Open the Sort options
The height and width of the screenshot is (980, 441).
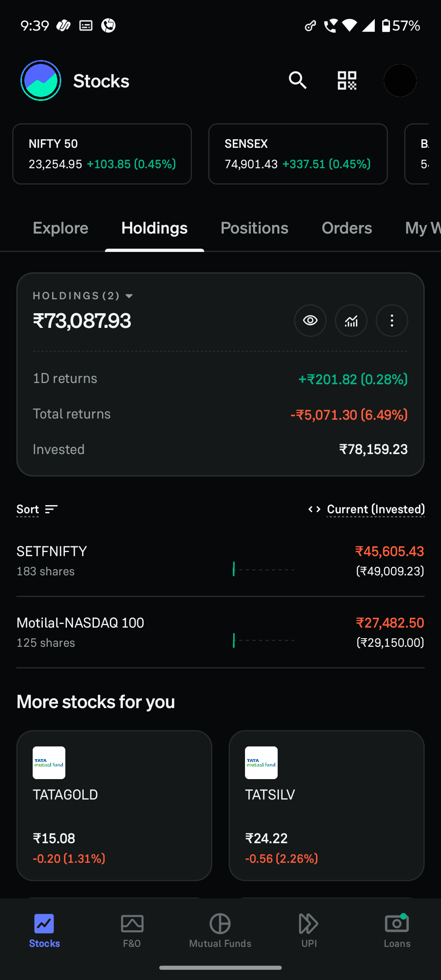[x=37, y=509]
